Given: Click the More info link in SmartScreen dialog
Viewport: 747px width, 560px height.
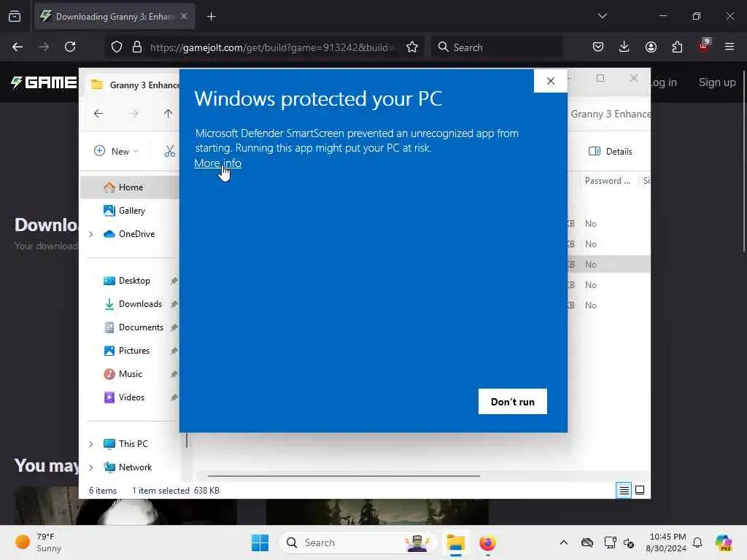Looking at the screenshot, I should (x=217, y=163).
